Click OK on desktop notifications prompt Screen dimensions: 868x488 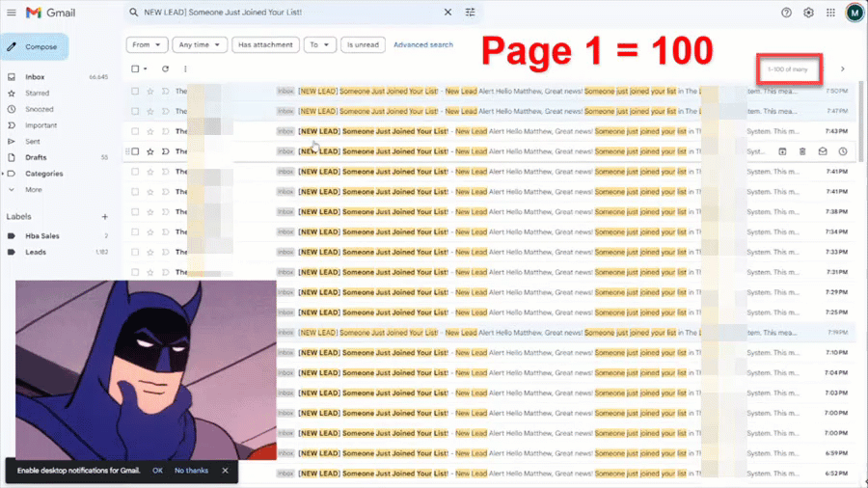click(x=158, y=471)
